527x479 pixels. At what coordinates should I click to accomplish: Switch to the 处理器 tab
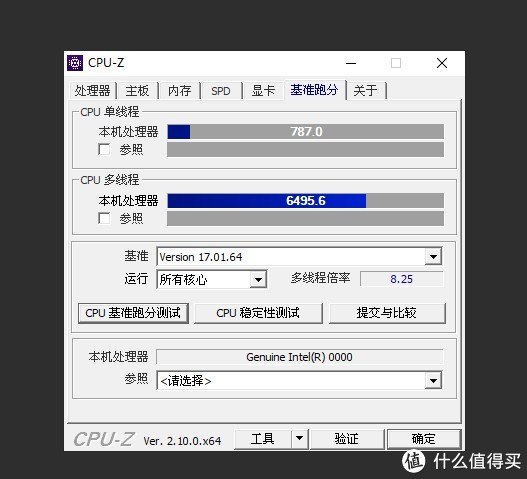pos(93,91)
